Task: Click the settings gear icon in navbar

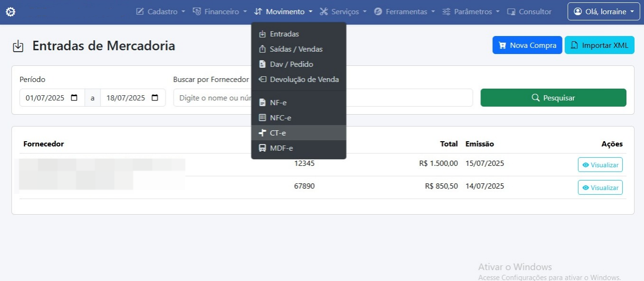Action: (x=10, y=12)
